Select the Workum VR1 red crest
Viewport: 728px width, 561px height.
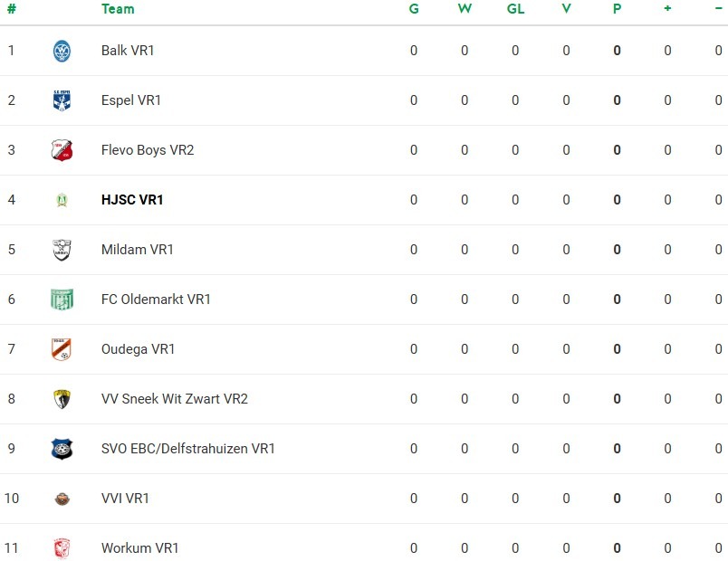pyautogui.click(x=62, y=548)
